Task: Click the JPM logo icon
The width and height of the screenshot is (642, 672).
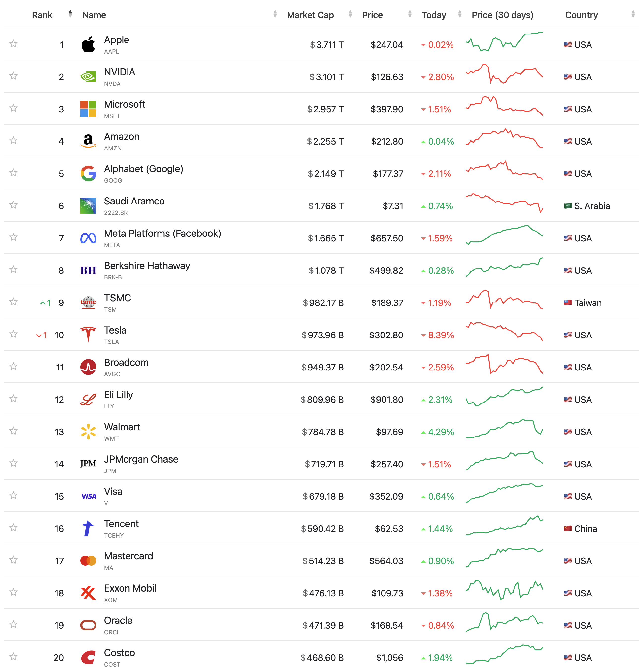Action: click(88, 464)
